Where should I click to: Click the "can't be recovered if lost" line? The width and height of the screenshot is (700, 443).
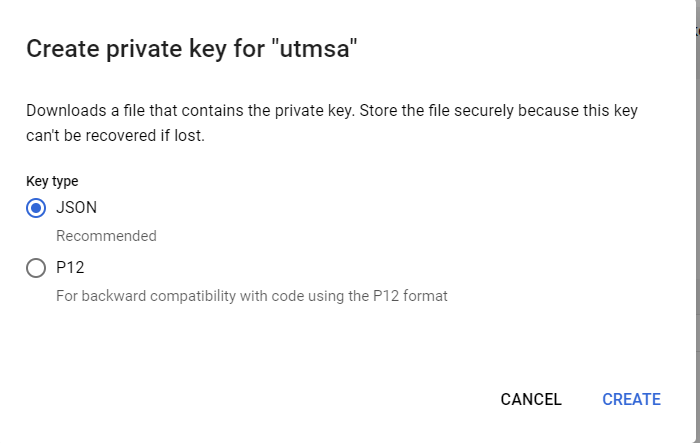115,135
